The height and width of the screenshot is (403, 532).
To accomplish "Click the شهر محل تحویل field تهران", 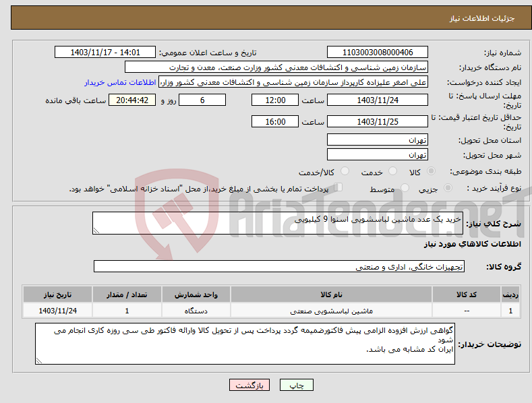I will click(378, 155).
